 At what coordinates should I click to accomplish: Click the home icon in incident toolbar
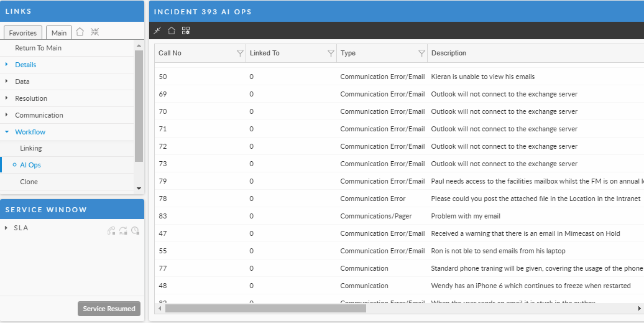tap(172, 30)
